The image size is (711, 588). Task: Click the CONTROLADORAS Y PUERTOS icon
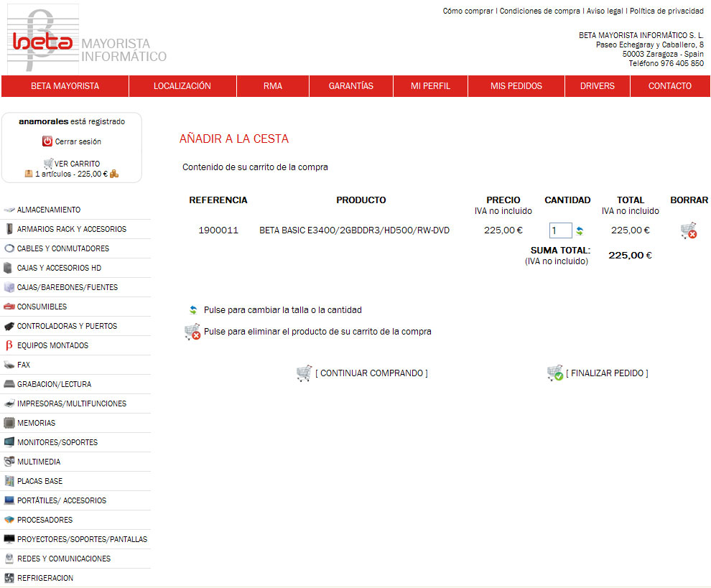[x=9, y=326]
